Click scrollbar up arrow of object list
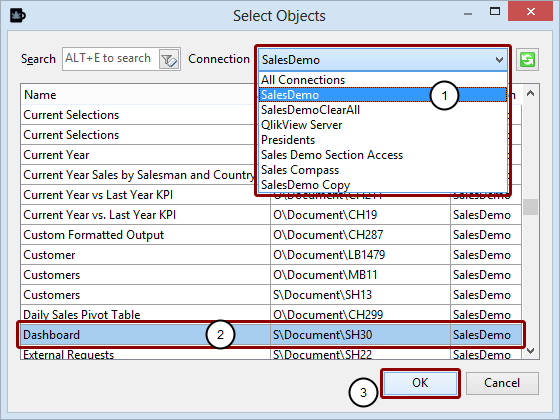This screenshot has height=420, width=560. point(530,94)
